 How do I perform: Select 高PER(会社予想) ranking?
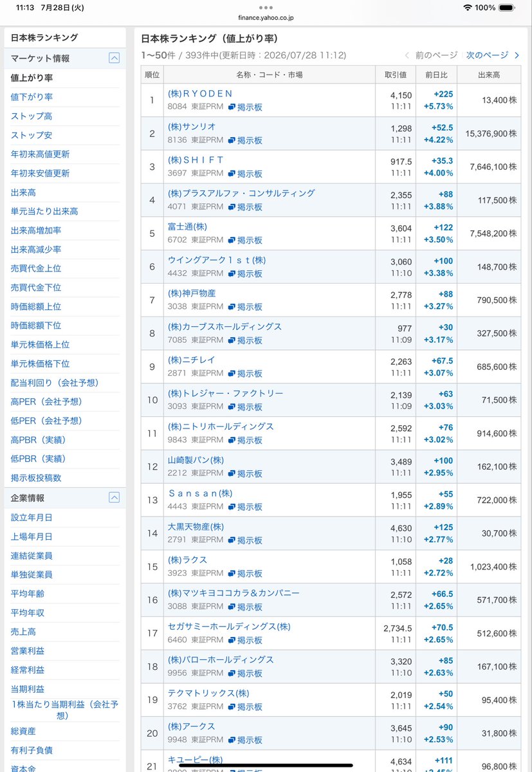(x=46, y=401)
